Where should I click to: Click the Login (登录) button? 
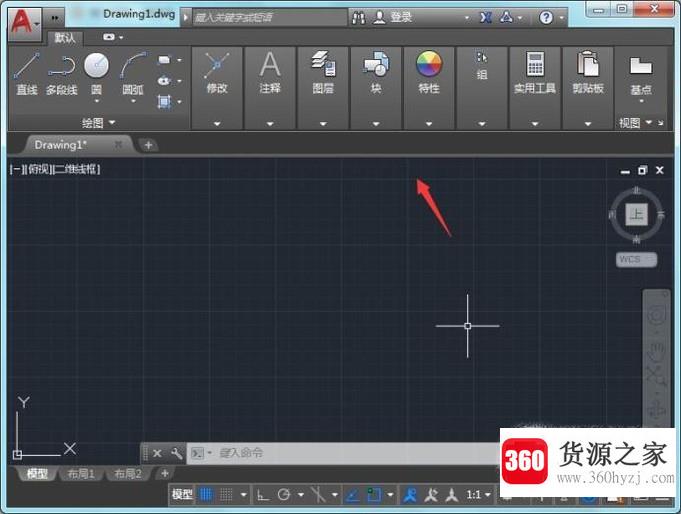393,18
